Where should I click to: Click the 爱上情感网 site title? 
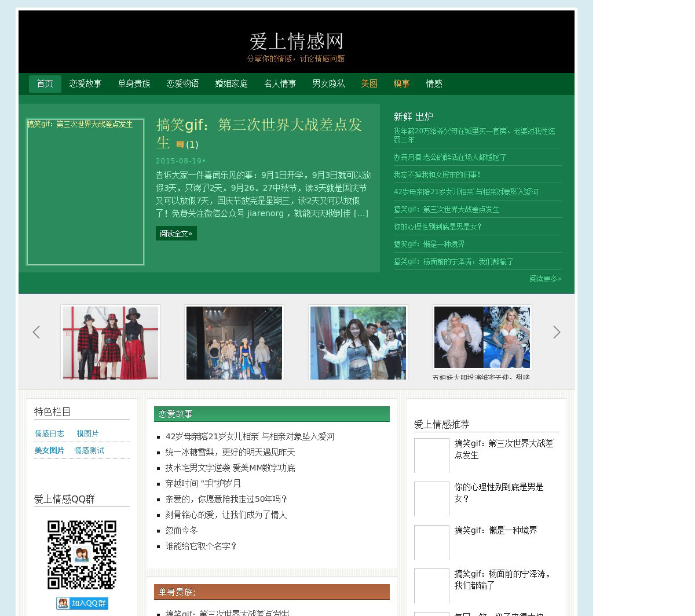pos(297,42)
